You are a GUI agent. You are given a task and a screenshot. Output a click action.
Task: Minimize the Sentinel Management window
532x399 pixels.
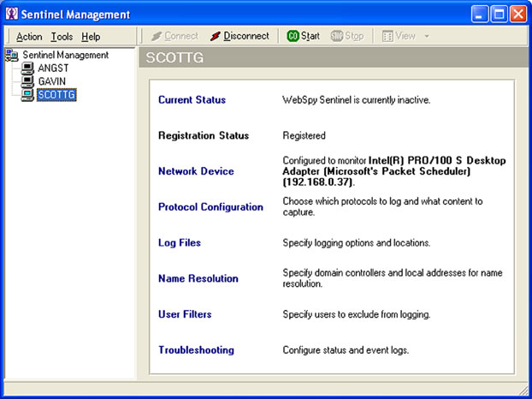coord(480,15)
